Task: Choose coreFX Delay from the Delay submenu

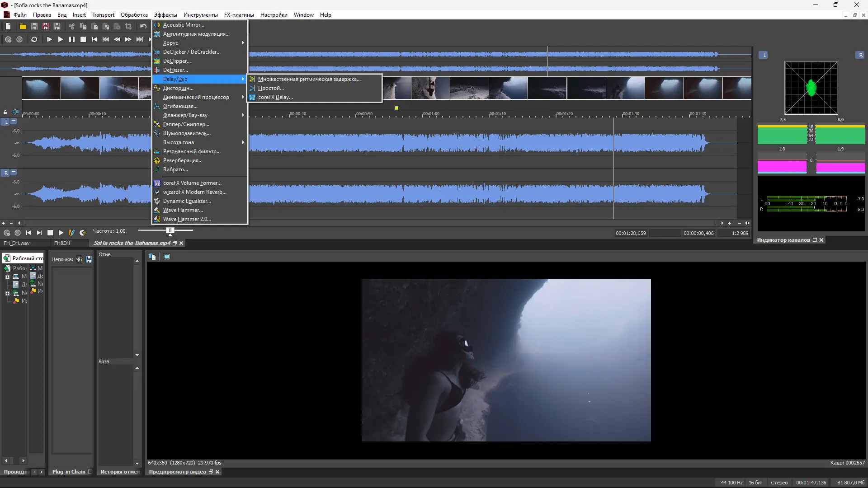Action: point(275,97)
